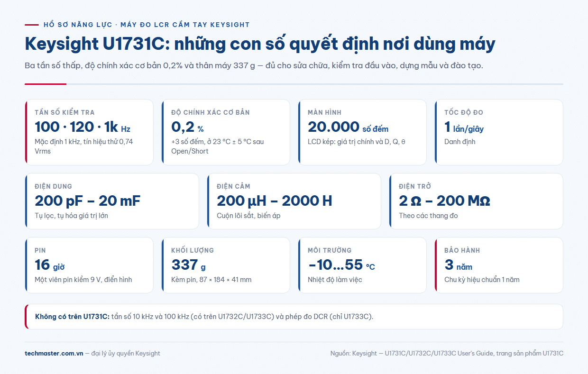The height and width of the screenshot is (374, 588).
Task: Click the '337 g' weight value
Action: click(x=188, y=265)
